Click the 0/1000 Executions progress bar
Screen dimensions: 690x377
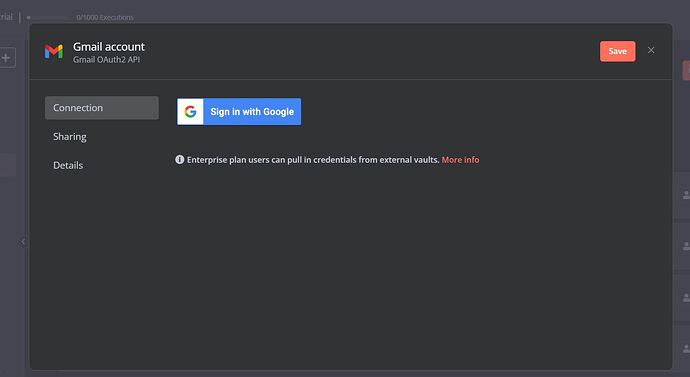48,18
